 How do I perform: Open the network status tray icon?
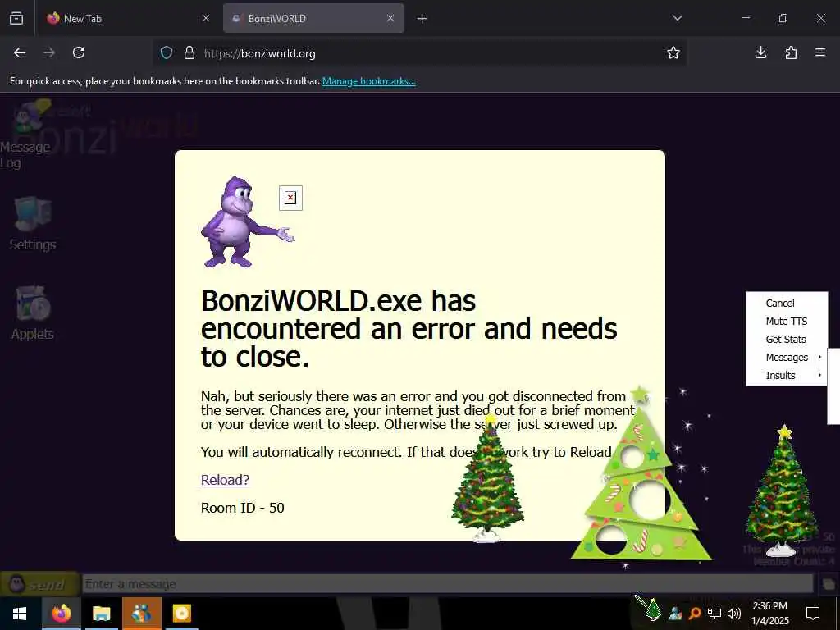pos(714,614)
